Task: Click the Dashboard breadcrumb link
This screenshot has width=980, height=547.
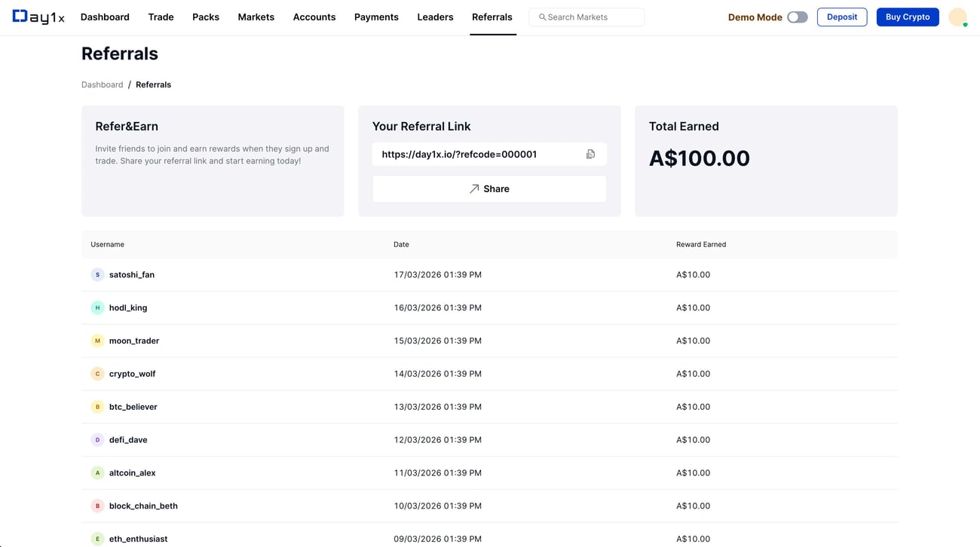Action: [102, 85]
